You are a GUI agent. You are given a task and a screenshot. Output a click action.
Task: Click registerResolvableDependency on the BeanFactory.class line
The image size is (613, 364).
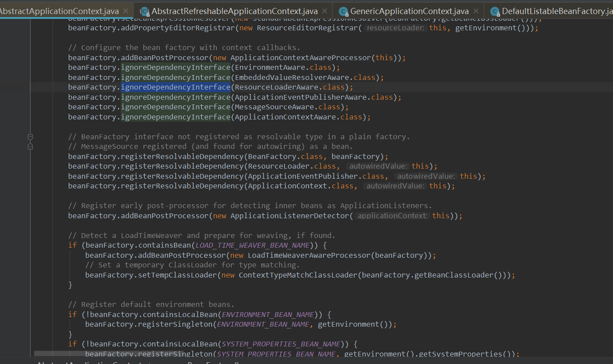click(x=182, y=156)
